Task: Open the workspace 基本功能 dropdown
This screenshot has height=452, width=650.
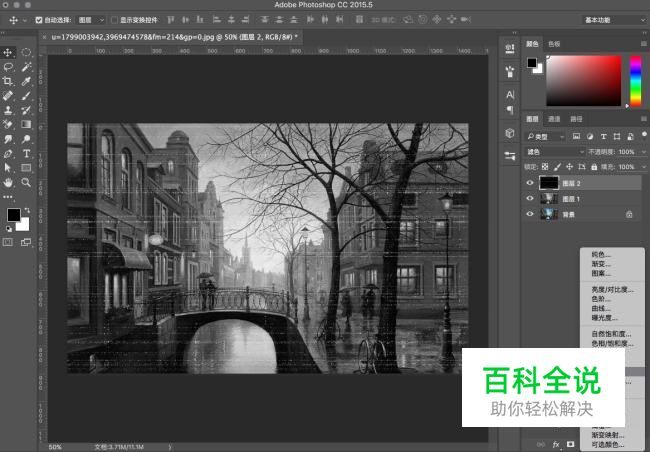Action: pos(614,20)
